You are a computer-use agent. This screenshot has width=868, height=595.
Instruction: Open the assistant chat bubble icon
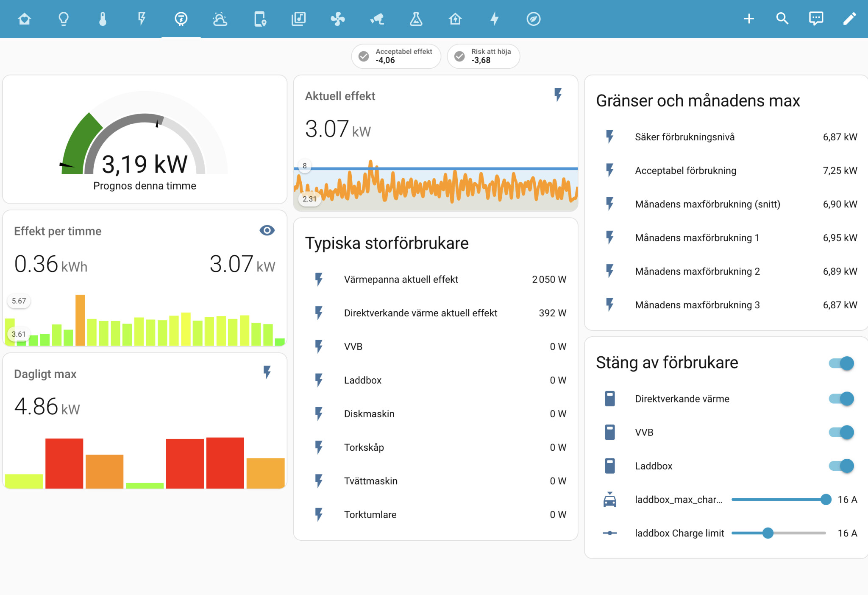click(x=816, y=19)
